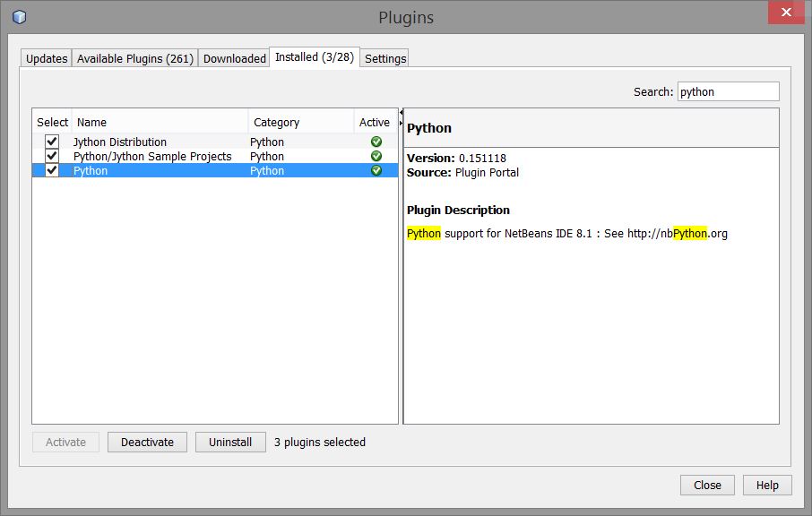Switch to the Updates tab
Viewport: 812px width, 516px height.
[47, 58]
